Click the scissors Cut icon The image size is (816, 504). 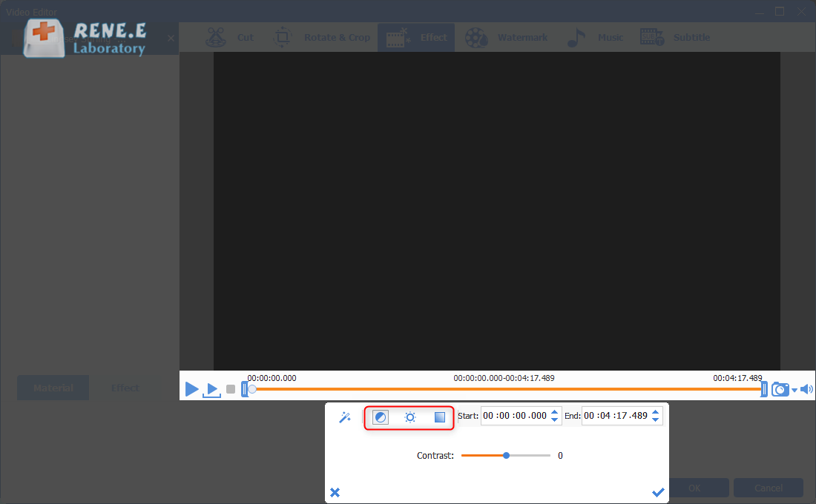[215, 38]
